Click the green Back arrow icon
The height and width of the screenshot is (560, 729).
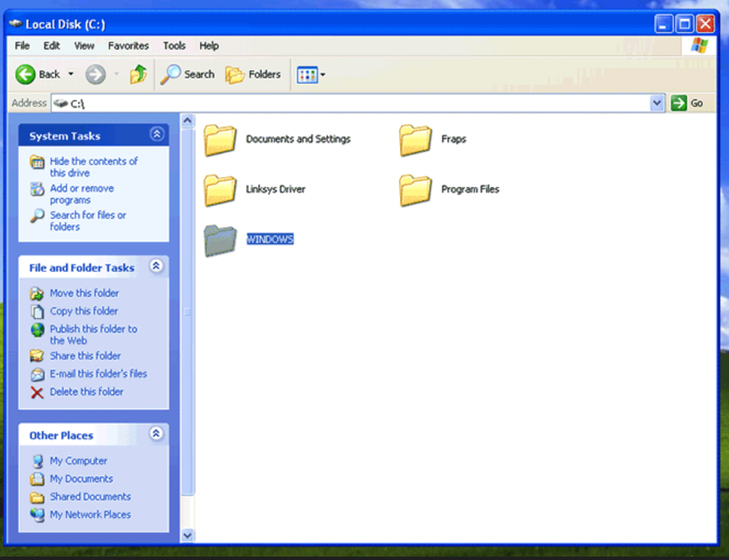[25, 74]
